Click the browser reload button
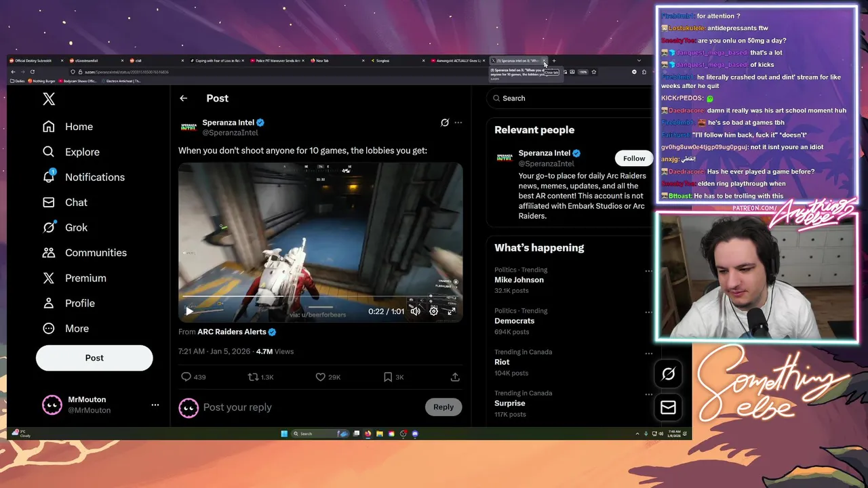The height and width of the screenshot is (488, 868). coord(32,72)
